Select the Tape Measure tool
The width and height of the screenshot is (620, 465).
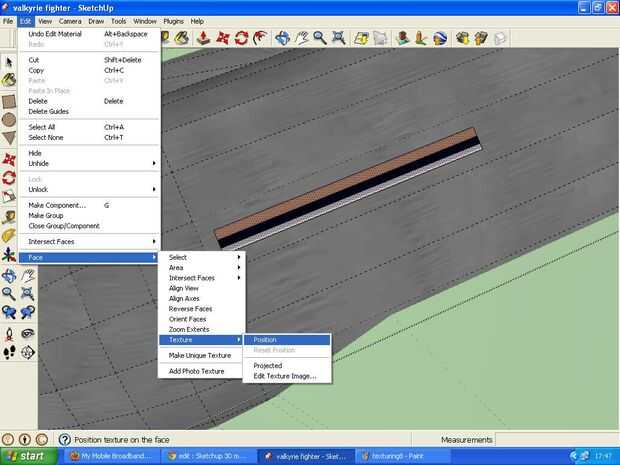(9, 217)
